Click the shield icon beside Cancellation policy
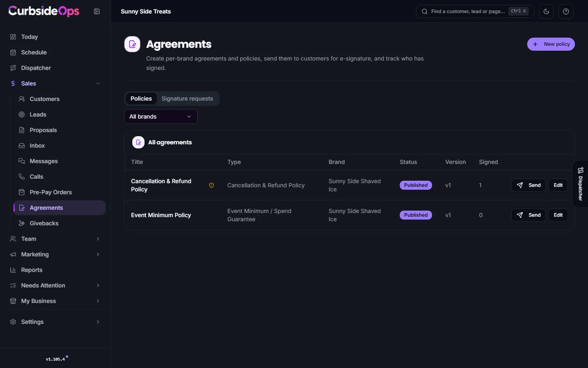588x368 pixels. tap(212, 185)
